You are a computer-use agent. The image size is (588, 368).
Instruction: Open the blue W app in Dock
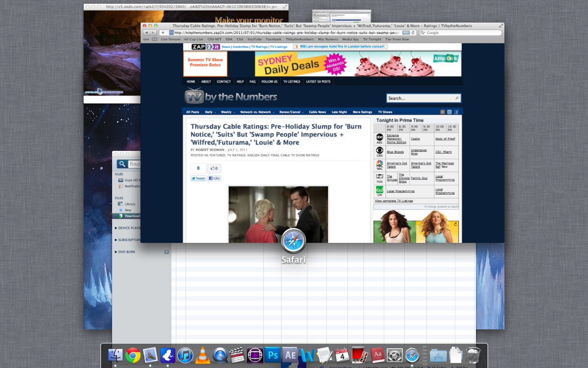(307, 355)
